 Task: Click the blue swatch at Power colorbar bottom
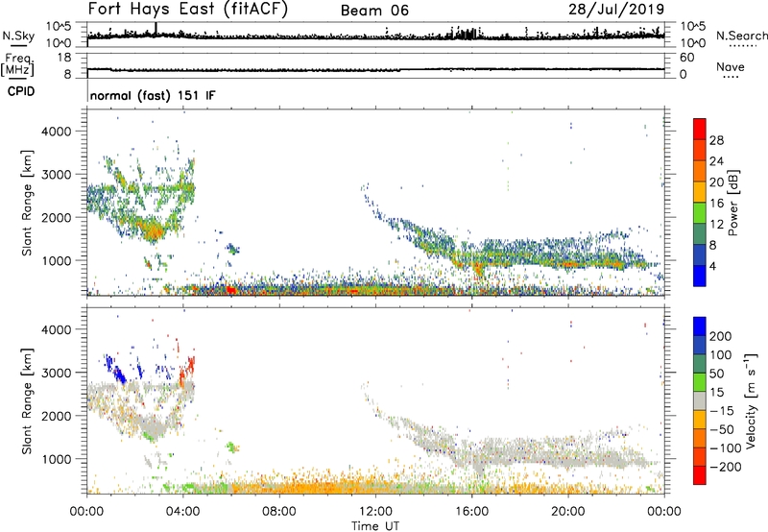pyautogui.click(x=700, y=276)
